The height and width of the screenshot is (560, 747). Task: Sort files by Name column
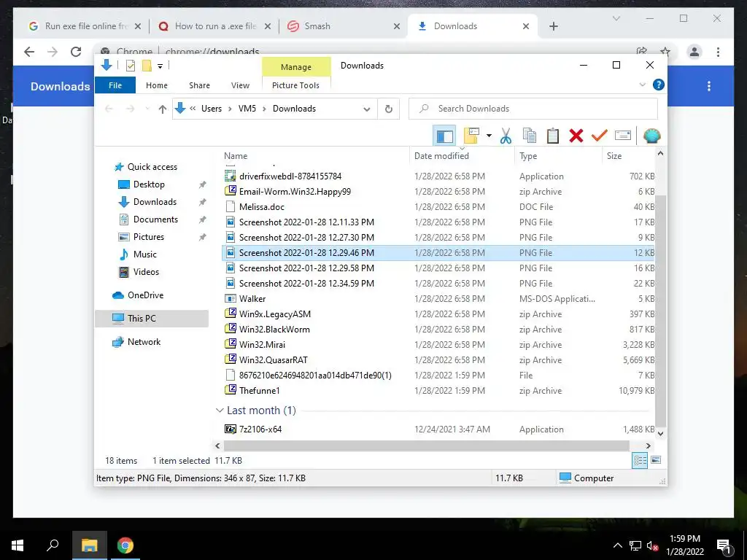(x=315, y=156)
